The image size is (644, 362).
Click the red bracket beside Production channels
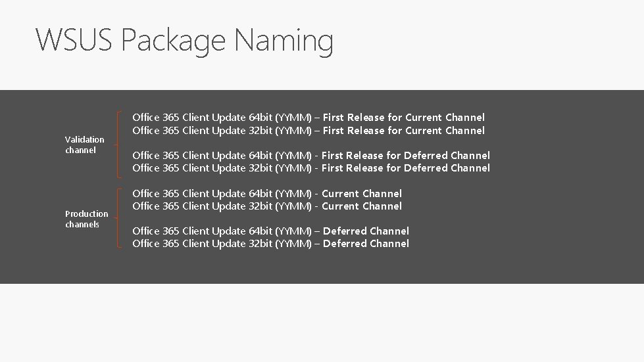click(118, 219)
